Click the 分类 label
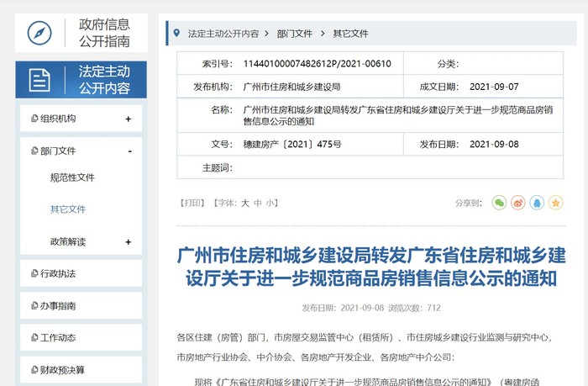Screen dimensions: 588x386 click(448, 64)
